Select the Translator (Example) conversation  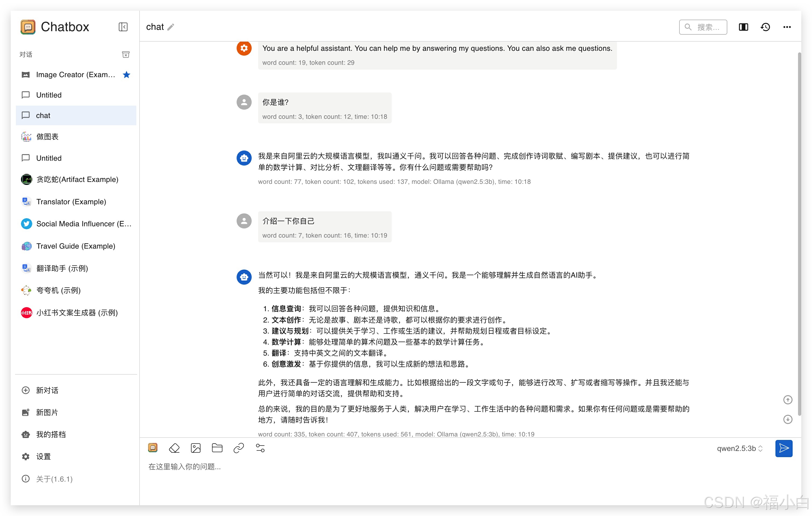[x=71, y=202]
